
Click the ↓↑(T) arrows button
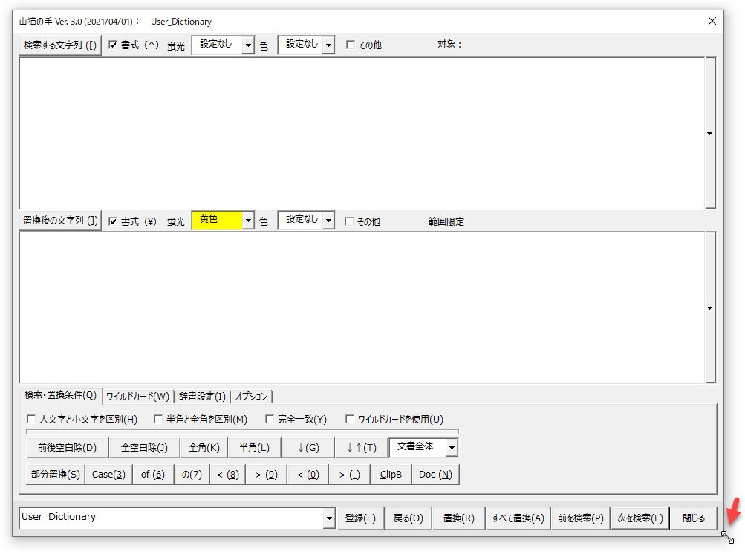click(x=361, y=448)
